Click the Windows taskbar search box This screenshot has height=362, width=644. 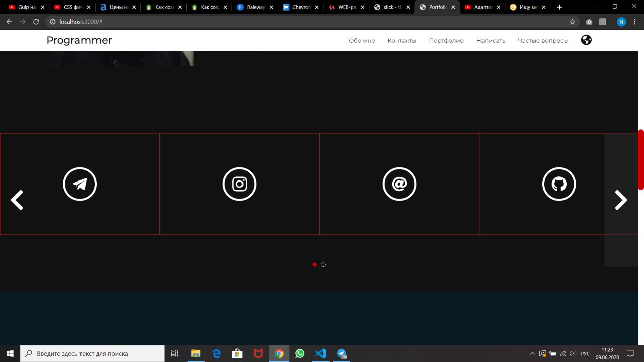(92, 353)
